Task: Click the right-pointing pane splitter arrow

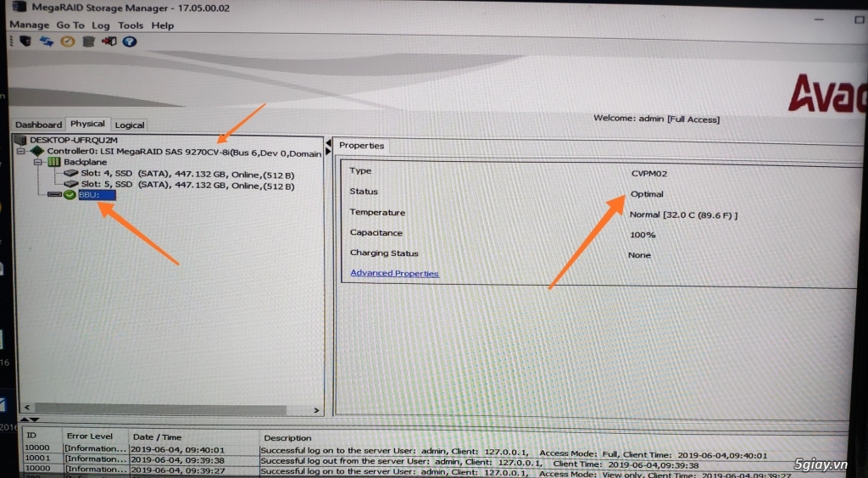Action: click(x=328, y=152)
